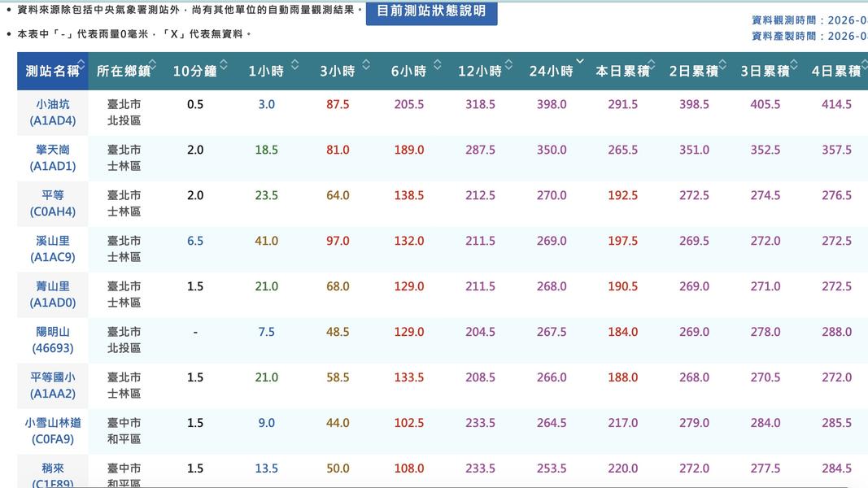Sort table by 所在鄉鎮 column
Screen dimensions: 868x488
(124, 71)
